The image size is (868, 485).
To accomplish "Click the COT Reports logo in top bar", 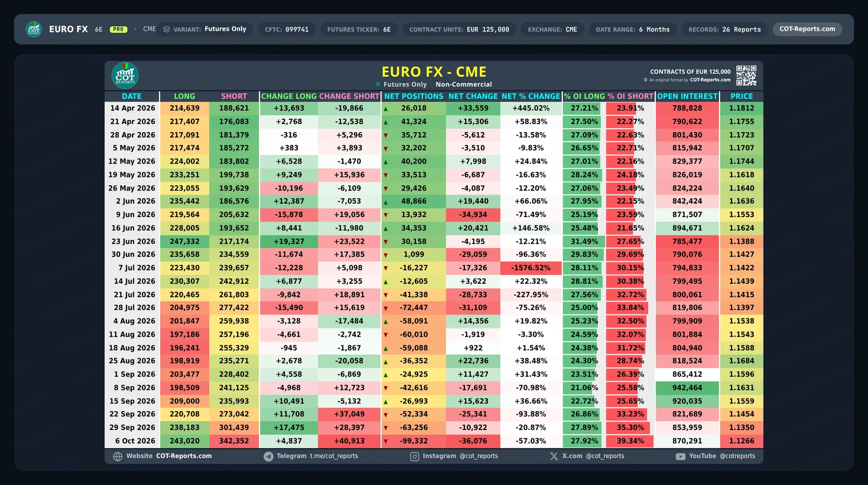I will coord(34,29).
